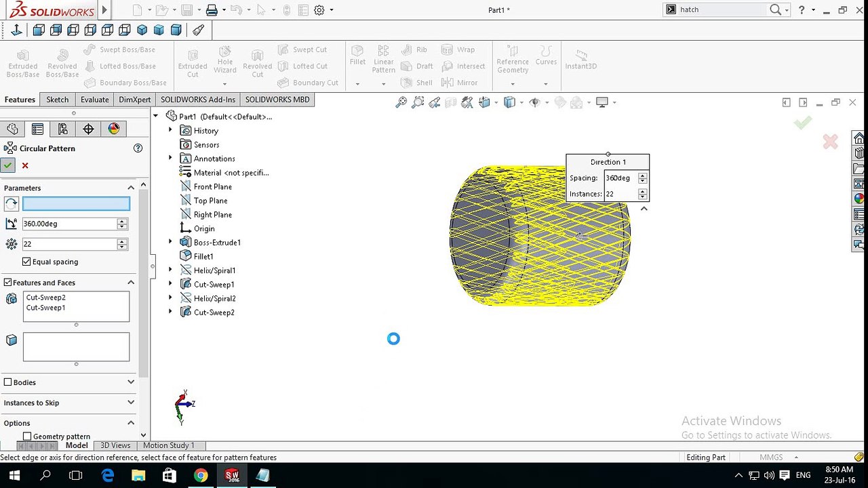This screenshot has width=868, height=488.
Task: Click the Normal To view icon
Action: tap(16, 30)
